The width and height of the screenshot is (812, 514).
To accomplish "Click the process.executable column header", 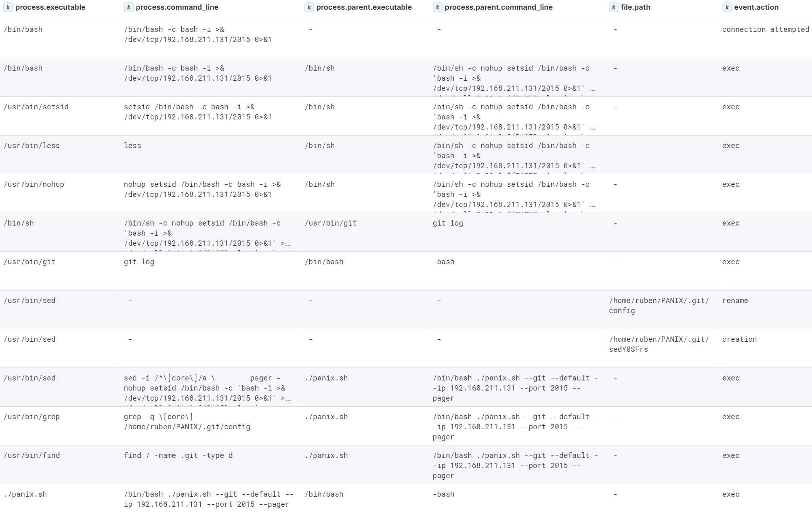I will (x=50, y=7).
